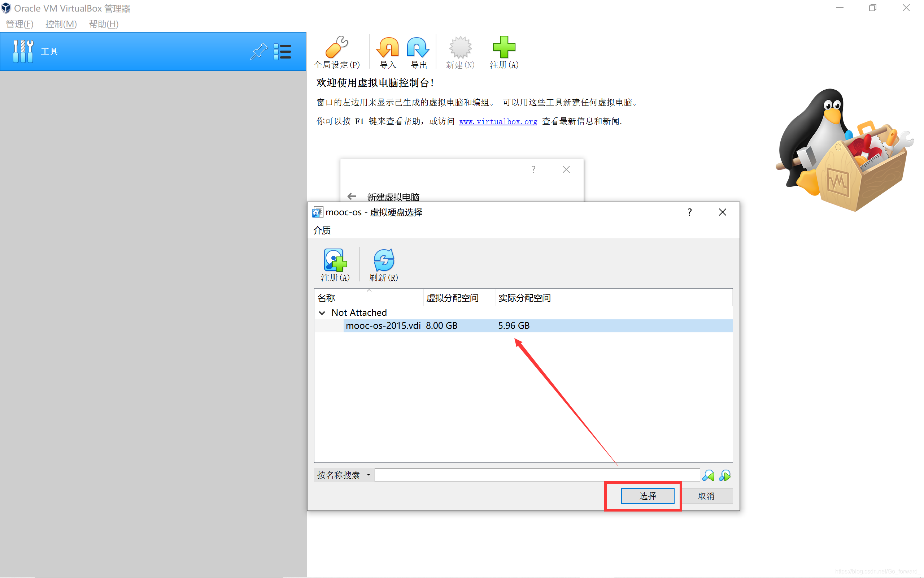This screenshot has height=578, width=924.
Task: Close the virtual hard disk selector dialog
Action: pos(722,212)
